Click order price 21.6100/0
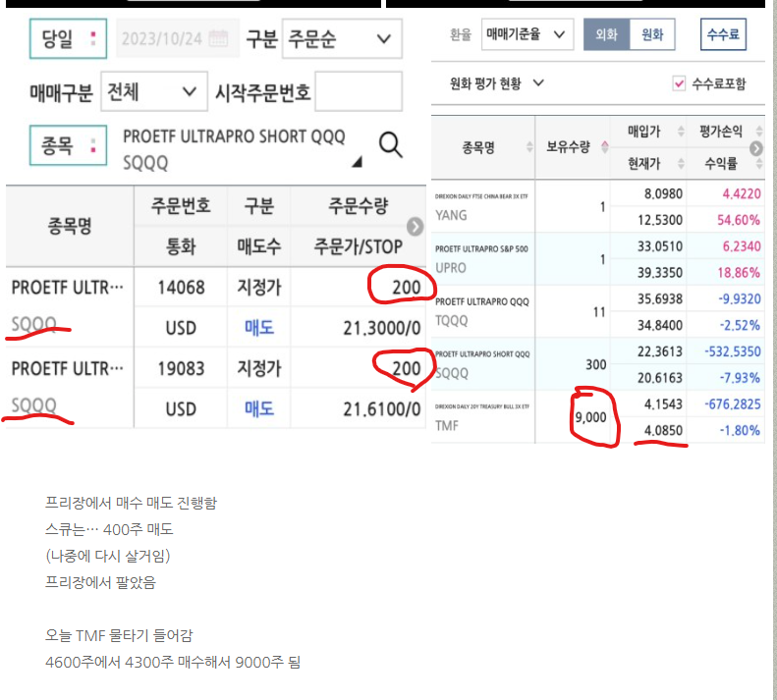The image size is (777, 700). point(381,409)
